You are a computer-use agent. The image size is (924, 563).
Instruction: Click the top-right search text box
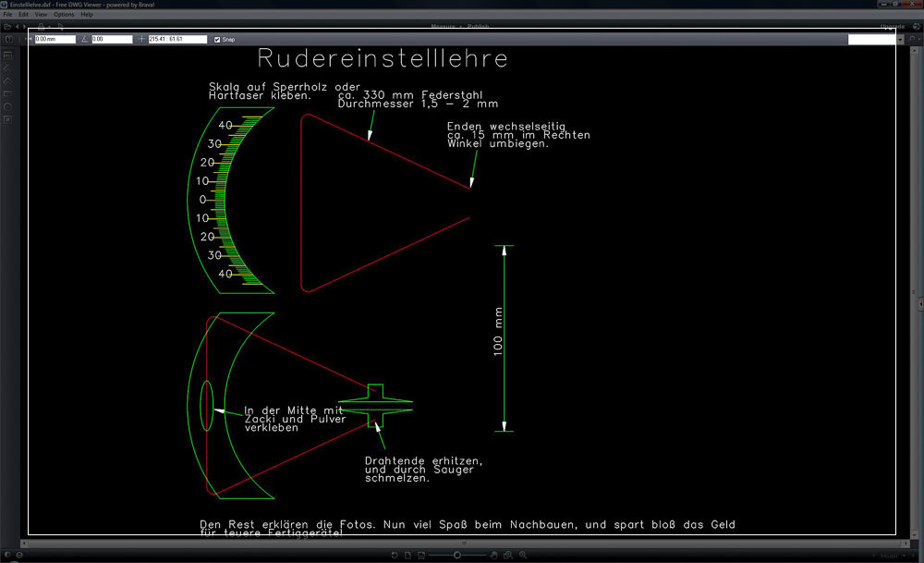(871, 40)
